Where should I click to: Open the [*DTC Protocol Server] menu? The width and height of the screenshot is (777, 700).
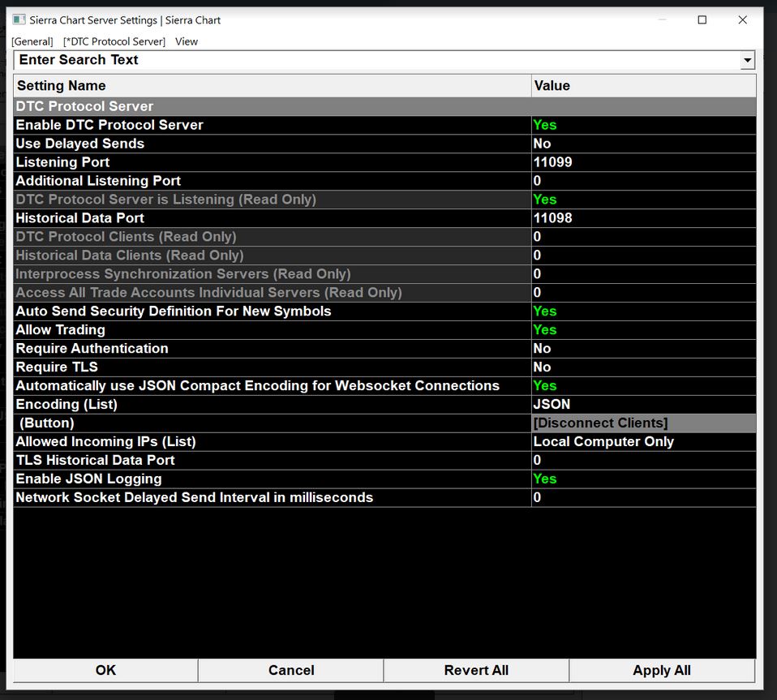[114, 41]
